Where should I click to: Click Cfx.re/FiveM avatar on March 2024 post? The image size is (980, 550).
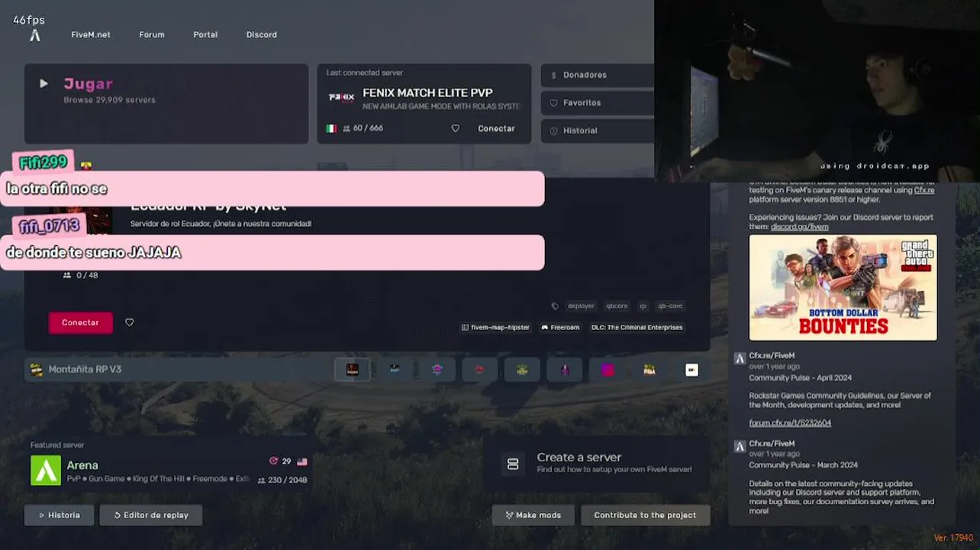pyautogui.click(x=739, y=446)
